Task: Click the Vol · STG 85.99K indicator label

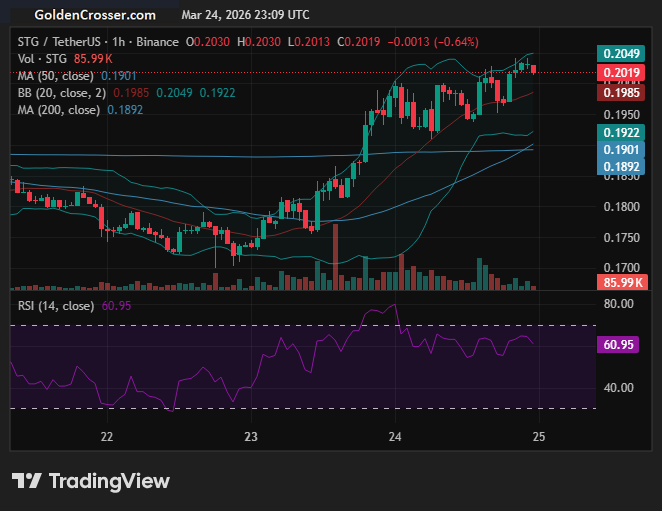Action: (65, 59)
